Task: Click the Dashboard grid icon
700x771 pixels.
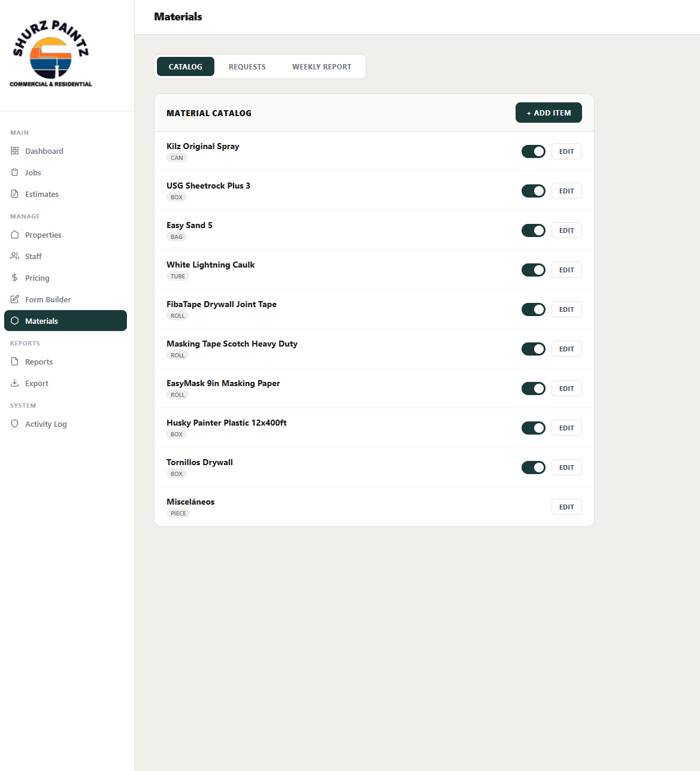Action: [x=15, y=151]
